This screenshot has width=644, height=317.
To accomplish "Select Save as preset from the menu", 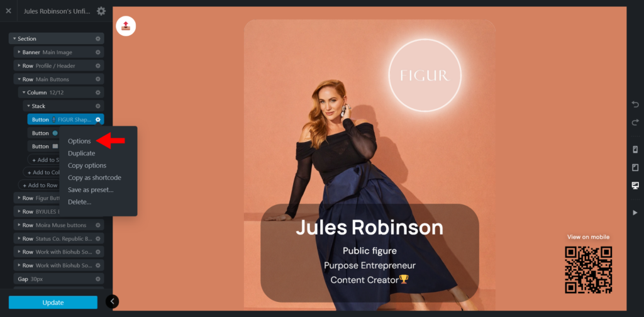I will pos(91,190).
